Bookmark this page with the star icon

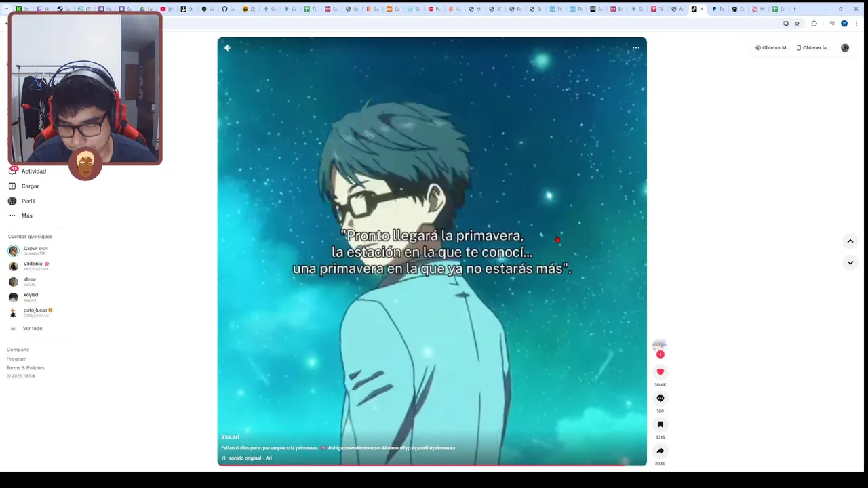click(x=797, y=23)
